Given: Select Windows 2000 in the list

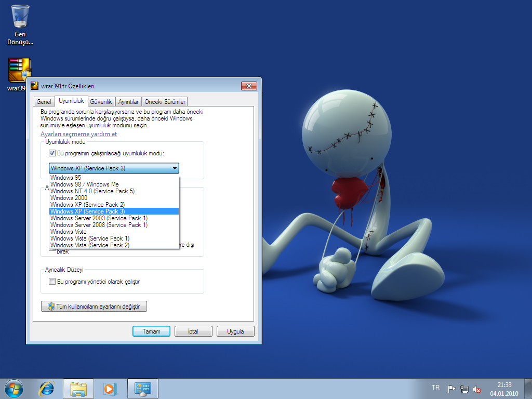Looking at the screenshot, I should tap(114, 198).
